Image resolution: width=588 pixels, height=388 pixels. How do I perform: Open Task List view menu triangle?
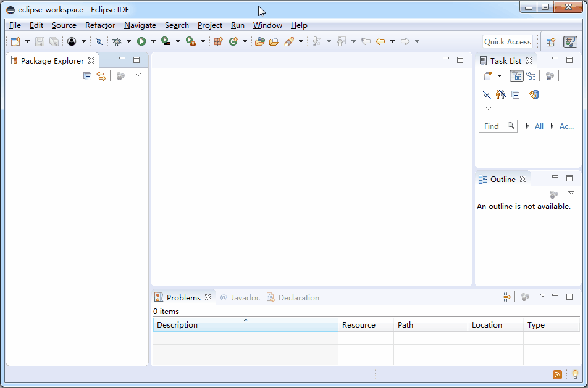coord(488,108)
